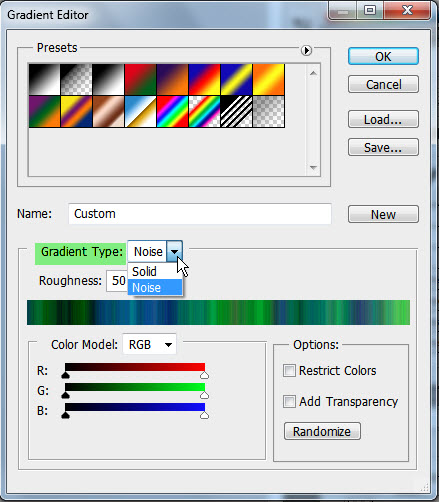Create a gradient with New button
This screenshot has height=502, width=439.
[383, 214]
